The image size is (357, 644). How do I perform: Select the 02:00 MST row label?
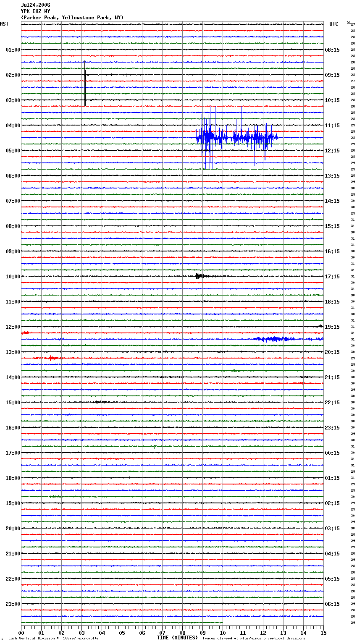pos(13,75)
